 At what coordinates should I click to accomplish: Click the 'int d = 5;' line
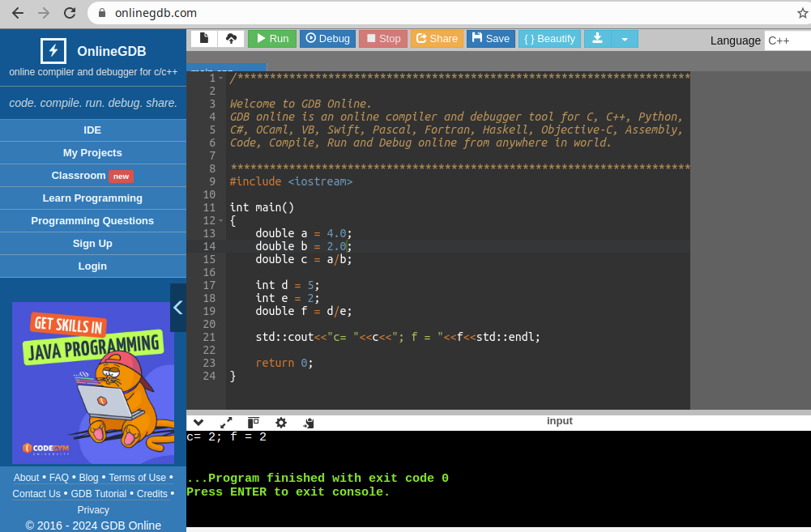pyautogui.click(x=288, y=285)
